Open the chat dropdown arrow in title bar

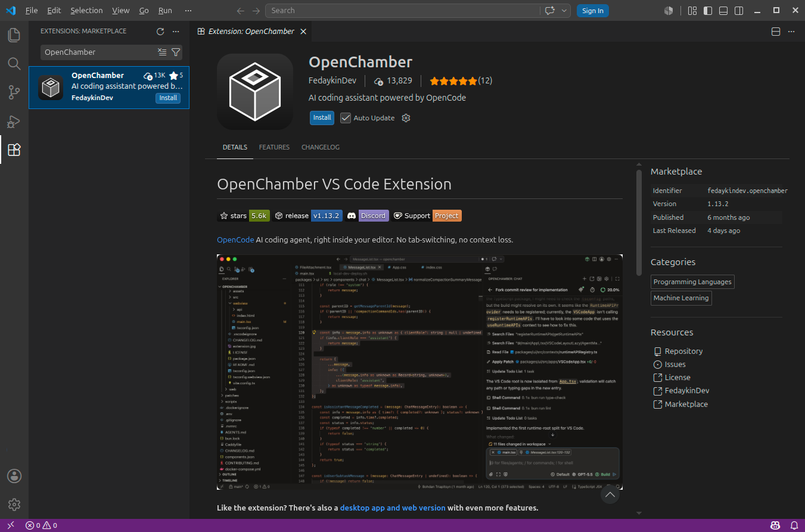pyautogui.click(x=564, y=11)
